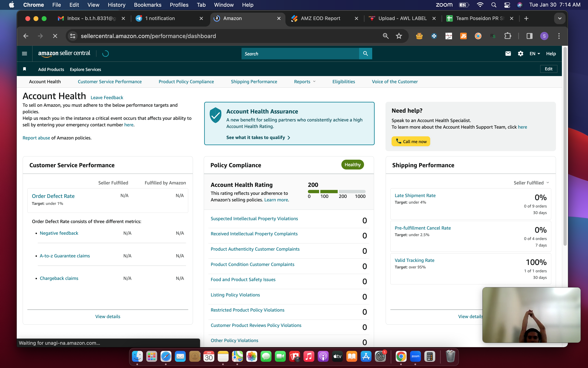Click the Report abuse link
This screenshot has height=368, width=588.
click(x=36, y=138)
